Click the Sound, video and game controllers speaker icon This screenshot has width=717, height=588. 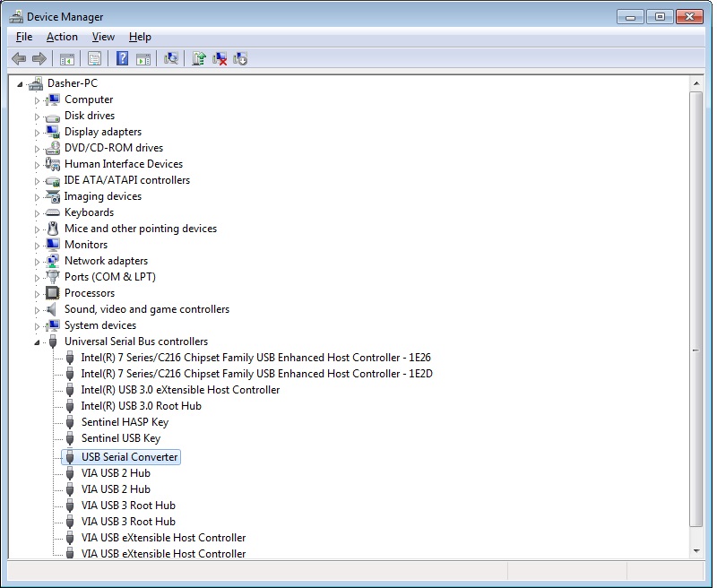click(52, 309)
